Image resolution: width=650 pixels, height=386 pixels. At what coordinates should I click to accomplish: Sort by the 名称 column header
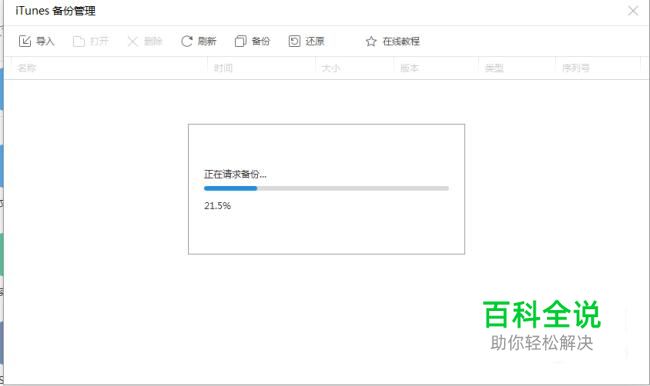pyautogui.click(x=27, y=68)
